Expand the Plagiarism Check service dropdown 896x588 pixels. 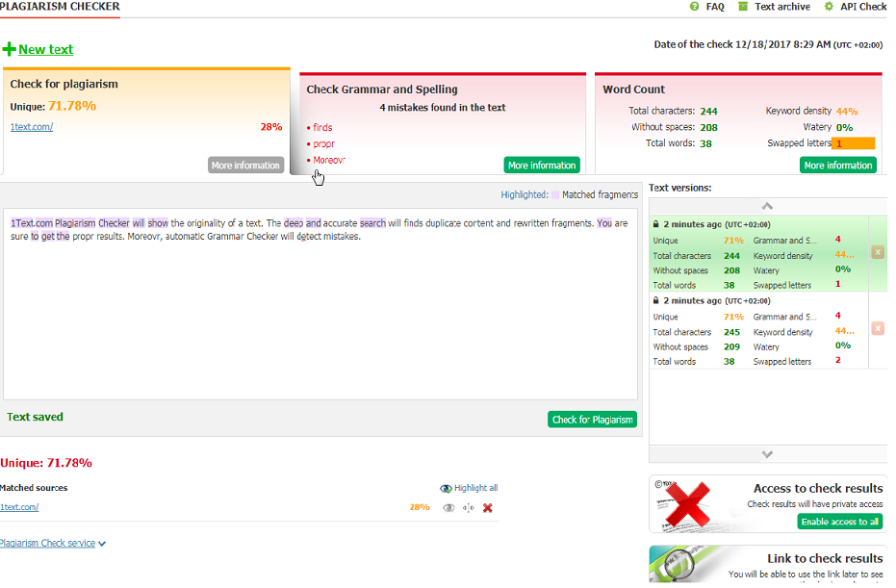53,543
